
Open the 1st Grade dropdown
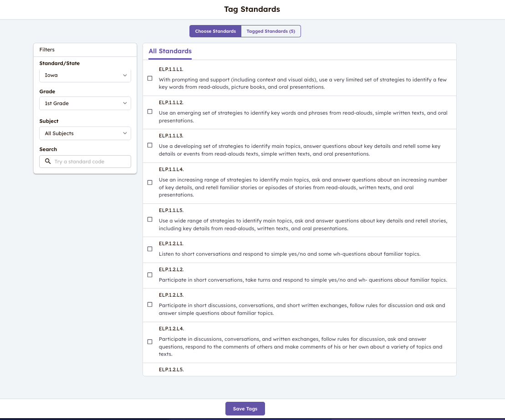tap(85, 103)
